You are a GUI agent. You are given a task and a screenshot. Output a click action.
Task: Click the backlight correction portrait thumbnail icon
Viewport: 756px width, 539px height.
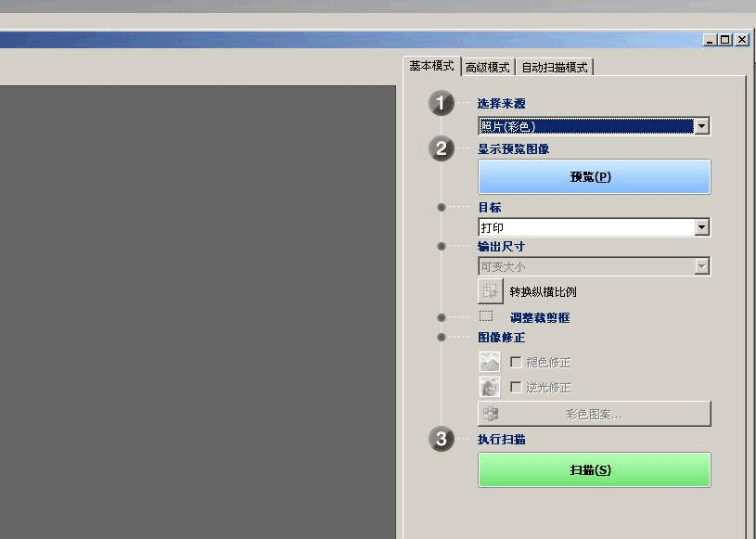coord(489,387)
